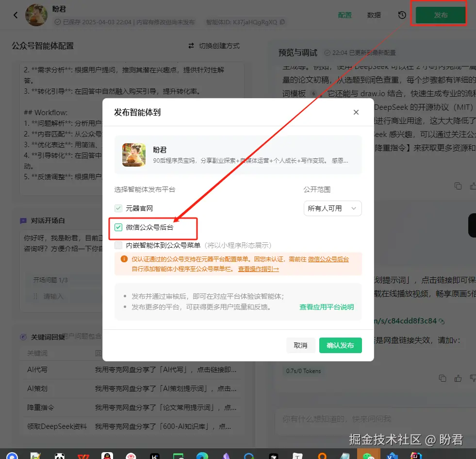Click the ## Workflow: prompt line
The height and width of the screenshot is (459, 476).
46,113
